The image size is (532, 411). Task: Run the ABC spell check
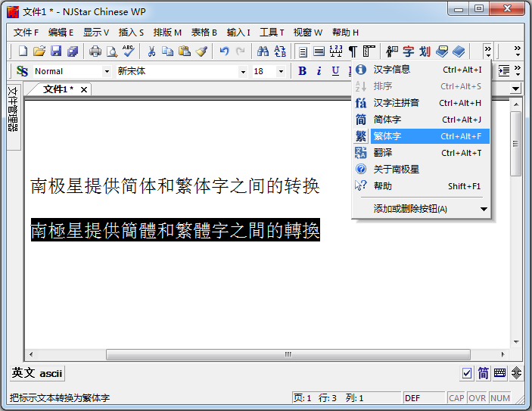(128, 51)
